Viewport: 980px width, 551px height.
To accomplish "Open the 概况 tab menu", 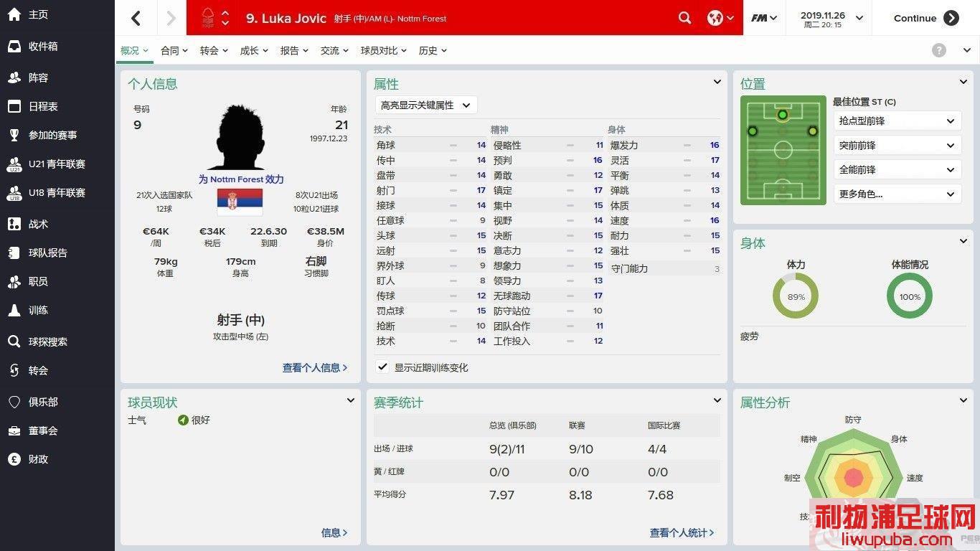I will pos(134,50).
